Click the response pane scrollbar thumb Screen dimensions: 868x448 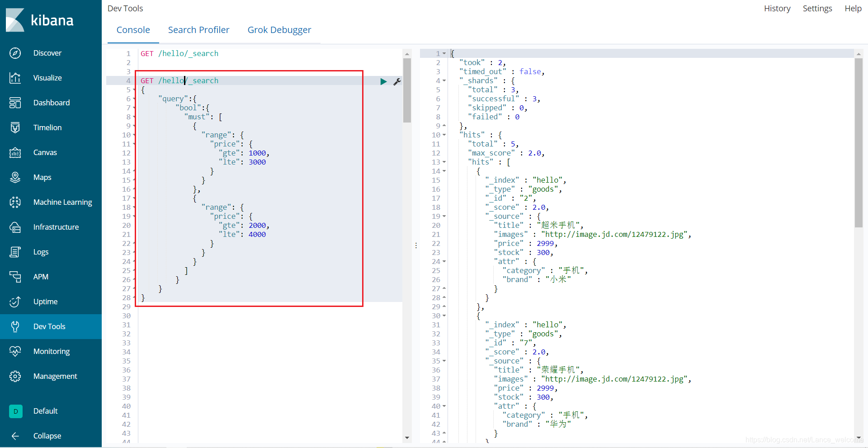pos(859,143)
